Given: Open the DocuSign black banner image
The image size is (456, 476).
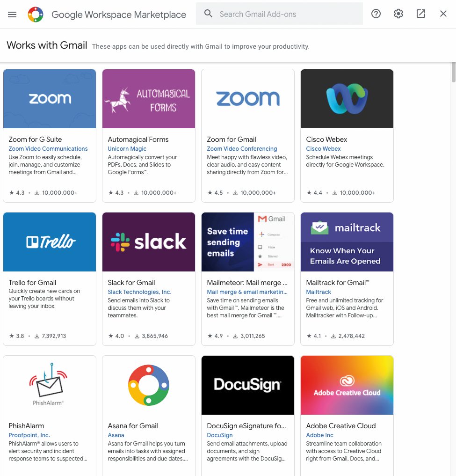Looking at the screenshot, I should click(248, 385).
